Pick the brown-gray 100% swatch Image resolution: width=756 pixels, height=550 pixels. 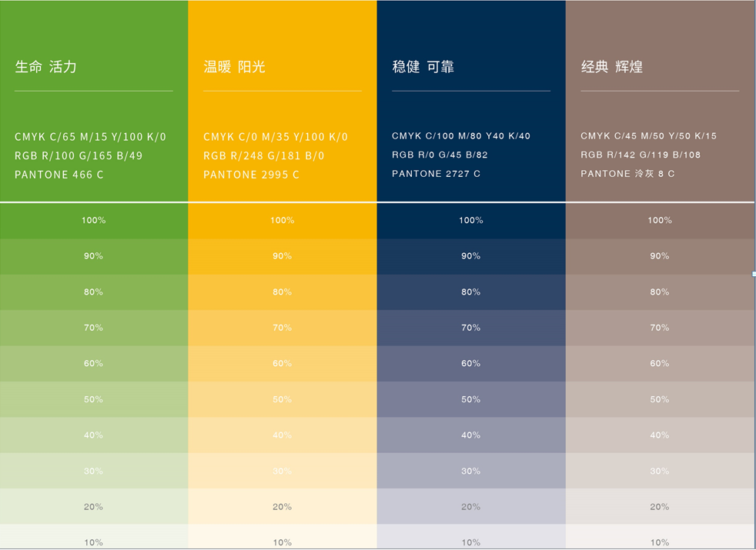click(660, 221)
